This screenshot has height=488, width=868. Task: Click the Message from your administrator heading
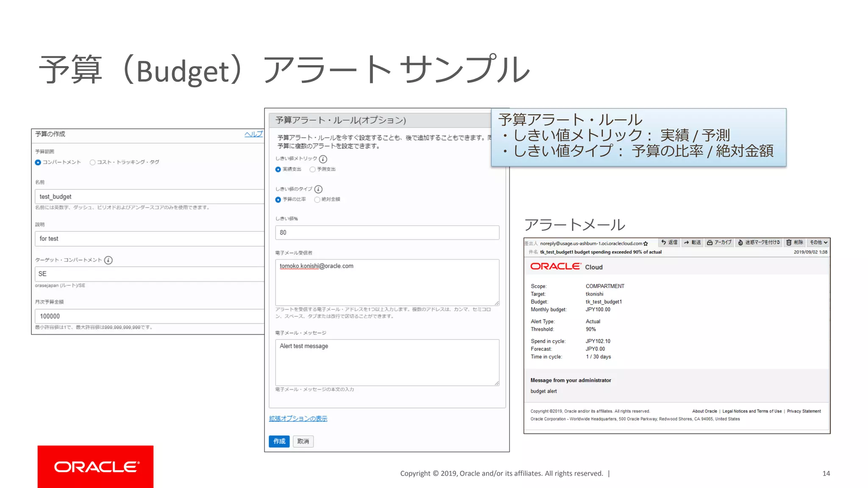click(571, 380)
